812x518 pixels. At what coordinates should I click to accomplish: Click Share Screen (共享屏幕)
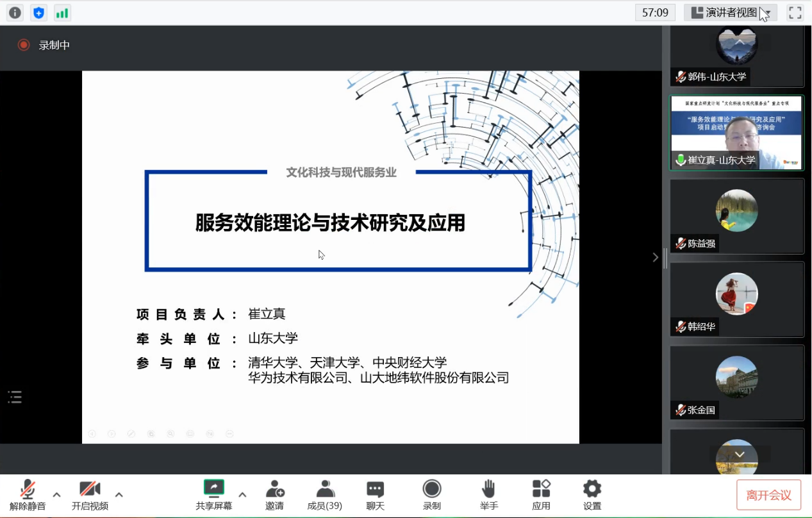click(214, 495)
